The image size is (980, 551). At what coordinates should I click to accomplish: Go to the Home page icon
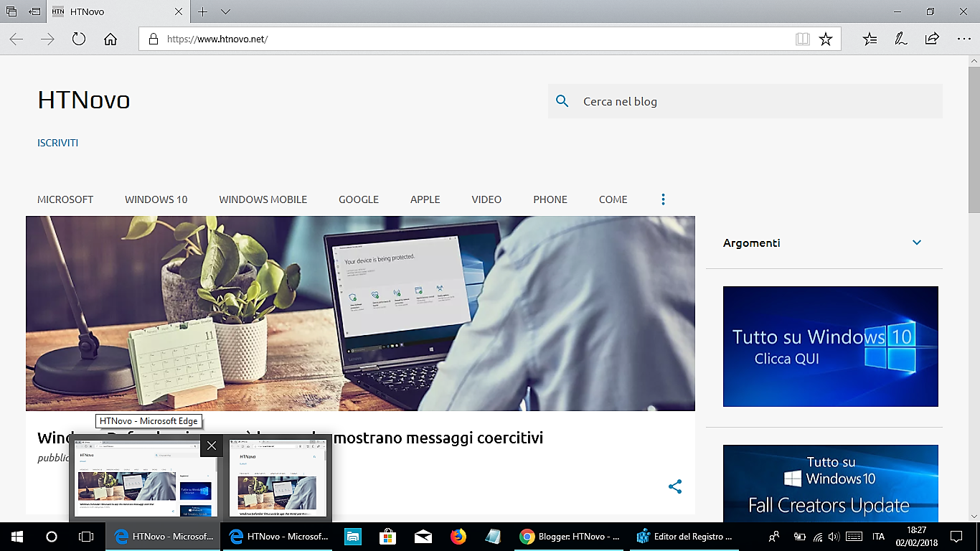coord(110,39)
